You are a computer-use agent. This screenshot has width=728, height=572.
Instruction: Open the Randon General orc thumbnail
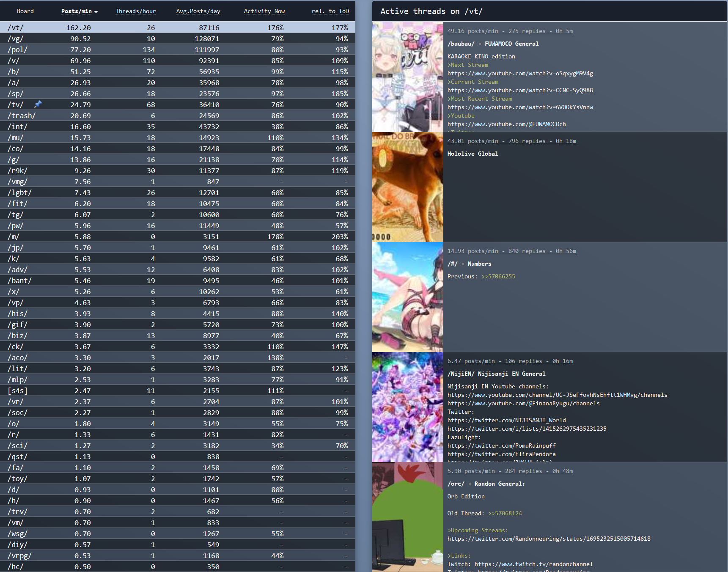click(x=407, y=517)
